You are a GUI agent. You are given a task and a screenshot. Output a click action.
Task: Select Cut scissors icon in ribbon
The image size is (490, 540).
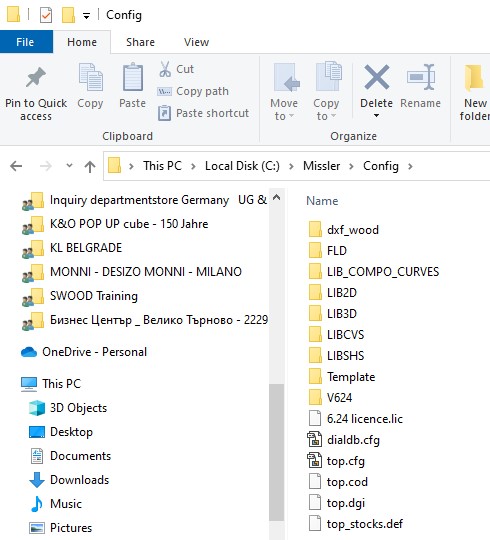165,69
